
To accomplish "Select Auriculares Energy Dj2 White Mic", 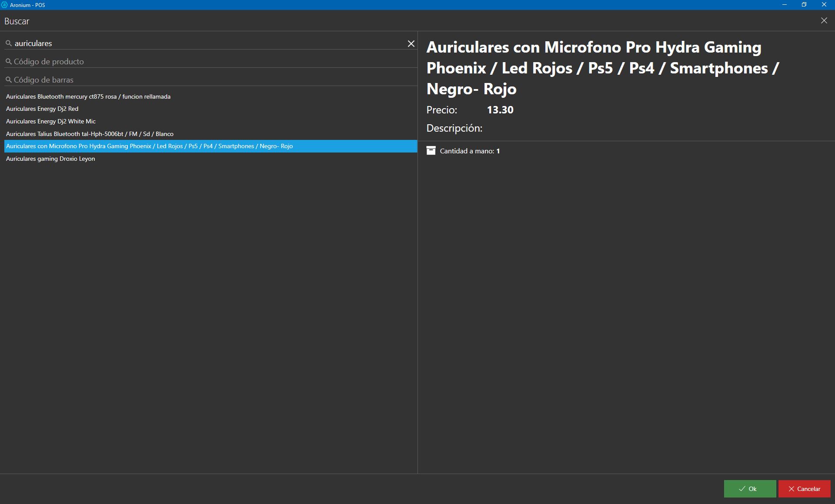I will (51, 121).
